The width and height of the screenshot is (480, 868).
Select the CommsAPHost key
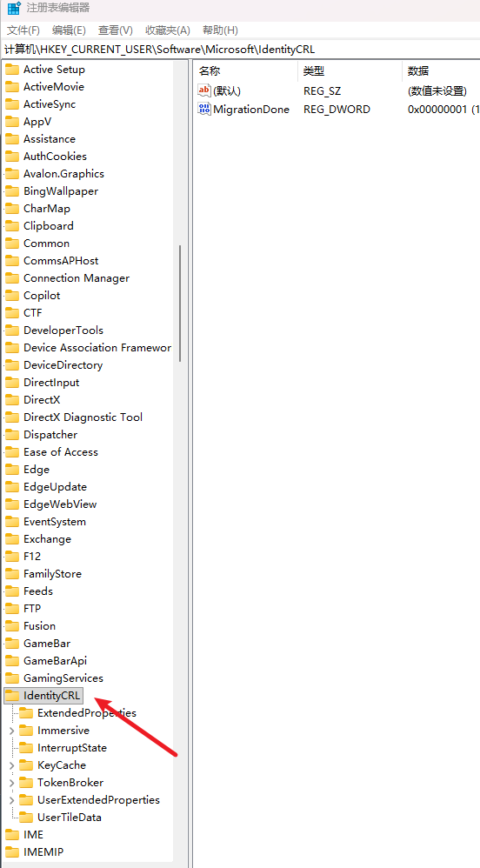click(61, 261)
